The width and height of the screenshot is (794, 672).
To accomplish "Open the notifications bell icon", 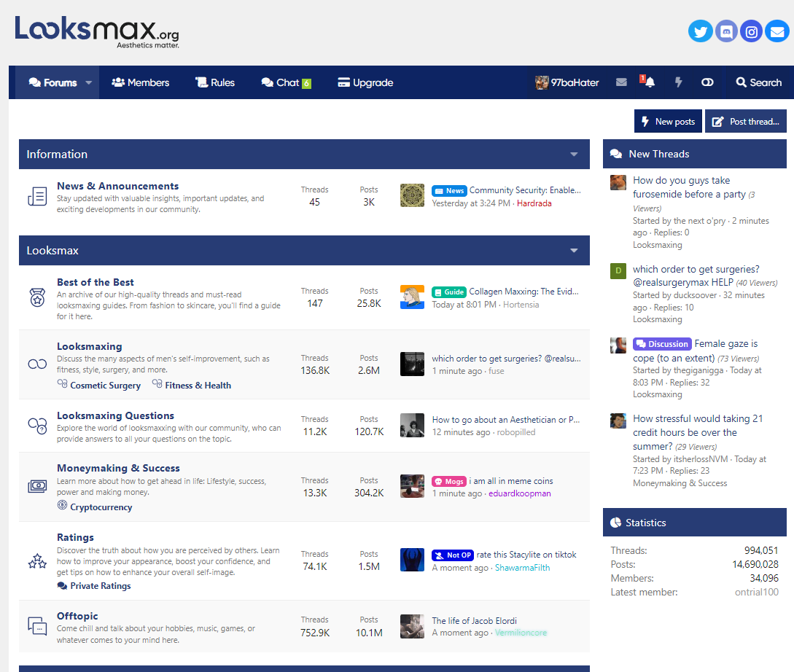I will [x=649, y=82].
